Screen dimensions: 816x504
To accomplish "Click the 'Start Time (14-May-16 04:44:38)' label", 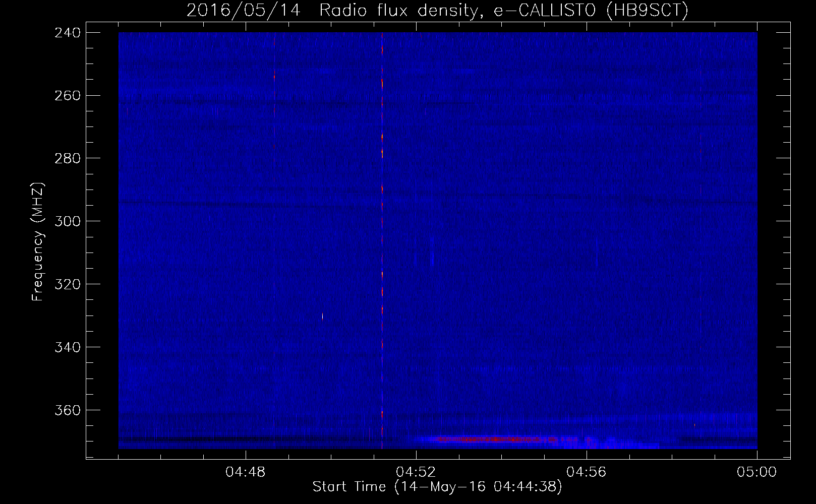I will tap(437, 487).
